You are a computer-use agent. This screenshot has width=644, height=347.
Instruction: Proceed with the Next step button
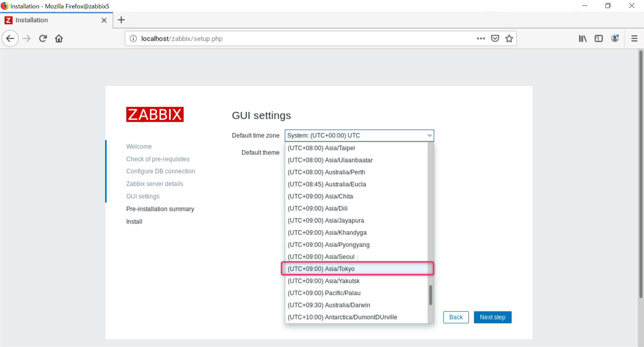tap(492, 317)
